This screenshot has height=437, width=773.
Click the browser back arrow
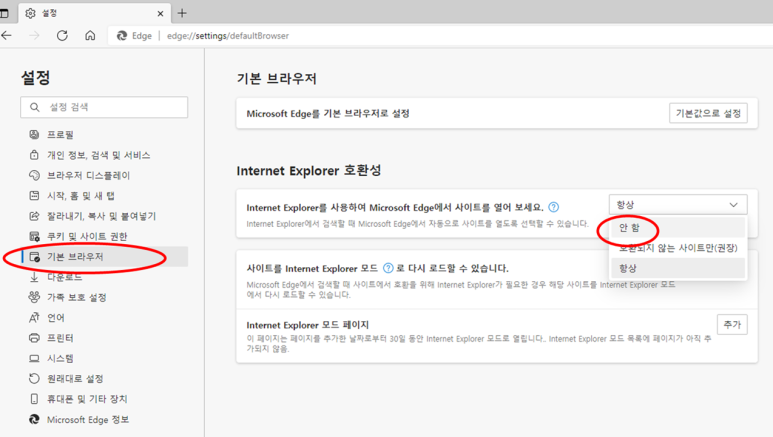(6, 36)
